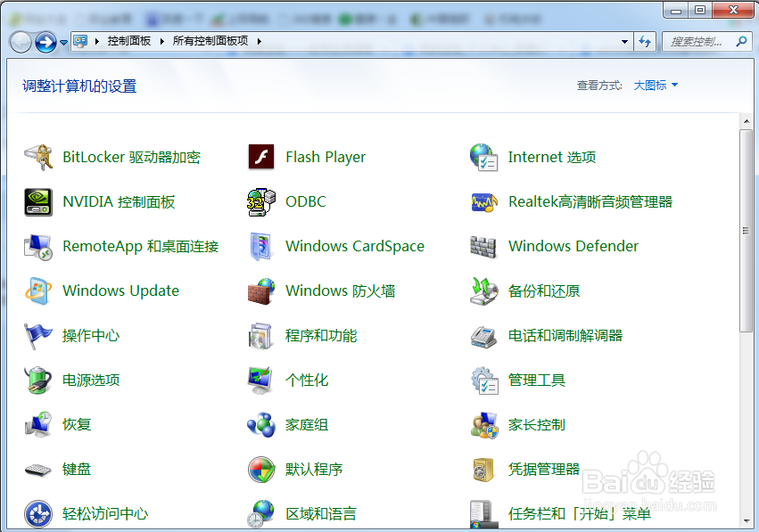The height and width of the screenshot is (532, 759).
Task: Click the 搜索控制 search field
Action: tap(706, 42)
